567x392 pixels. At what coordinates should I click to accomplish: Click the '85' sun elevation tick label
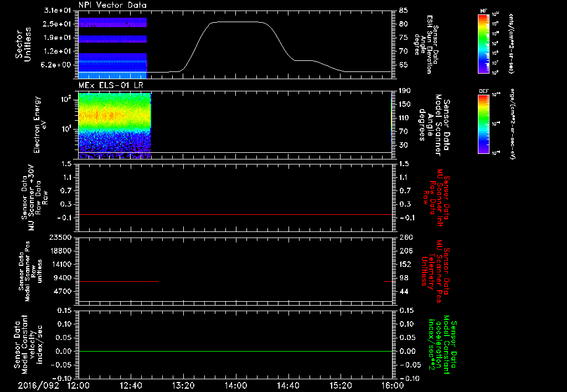pos(404,10)
